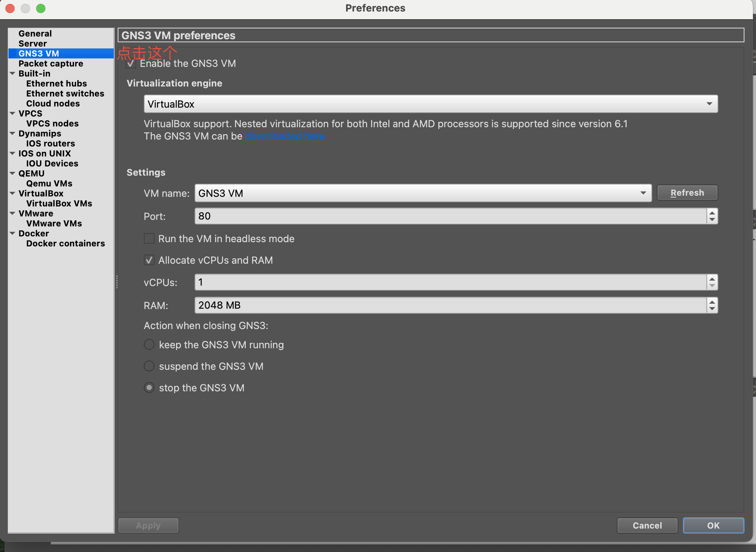Collapse the VMware tree section
Screen dimensions: 756x552
(x=12, y=213)
